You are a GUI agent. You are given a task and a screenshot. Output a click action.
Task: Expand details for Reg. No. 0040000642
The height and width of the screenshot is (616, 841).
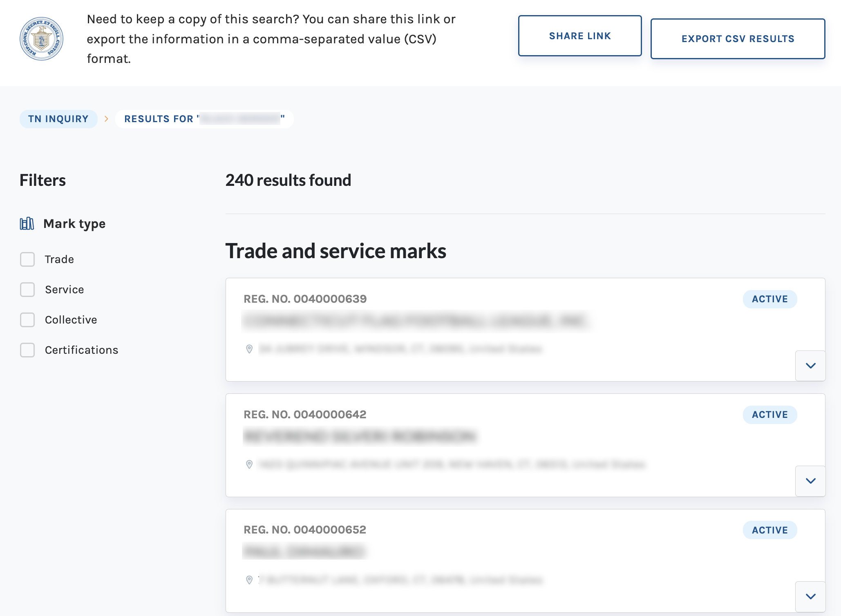pyautogui.click(x=810, y=481)
